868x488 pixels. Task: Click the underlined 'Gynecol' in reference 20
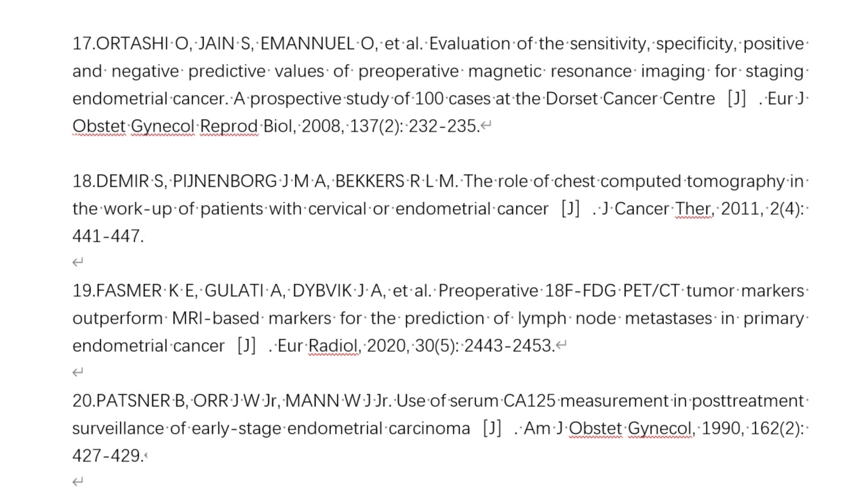point(660,428)
